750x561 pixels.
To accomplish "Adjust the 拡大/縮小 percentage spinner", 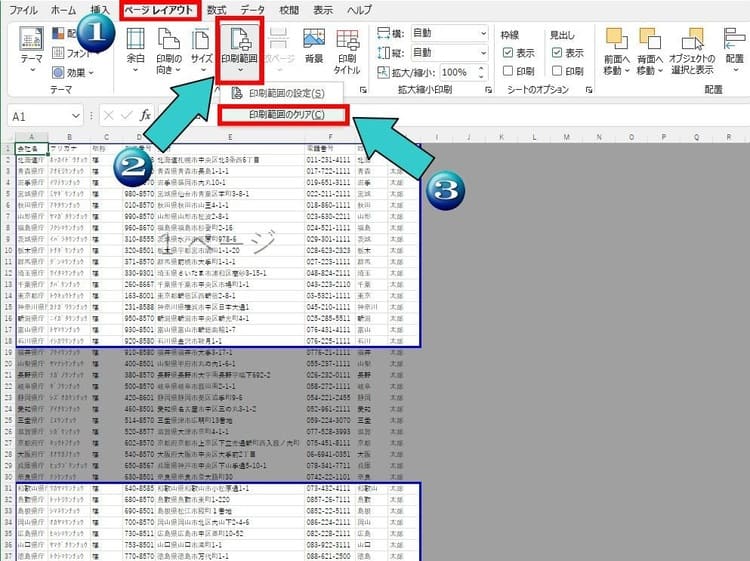I will pyautogui.click(x=481, y=72).
